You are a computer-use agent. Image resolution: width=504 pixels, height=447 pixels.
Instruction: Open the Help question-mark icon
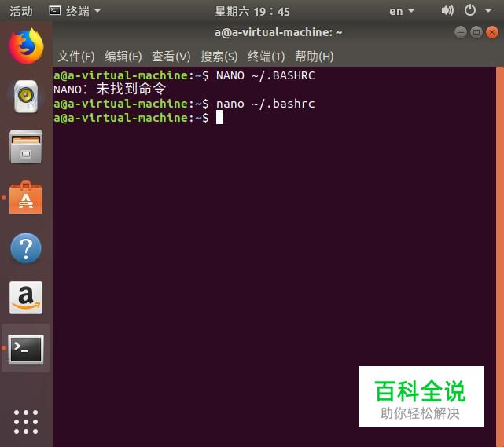(x=26, y=248)
